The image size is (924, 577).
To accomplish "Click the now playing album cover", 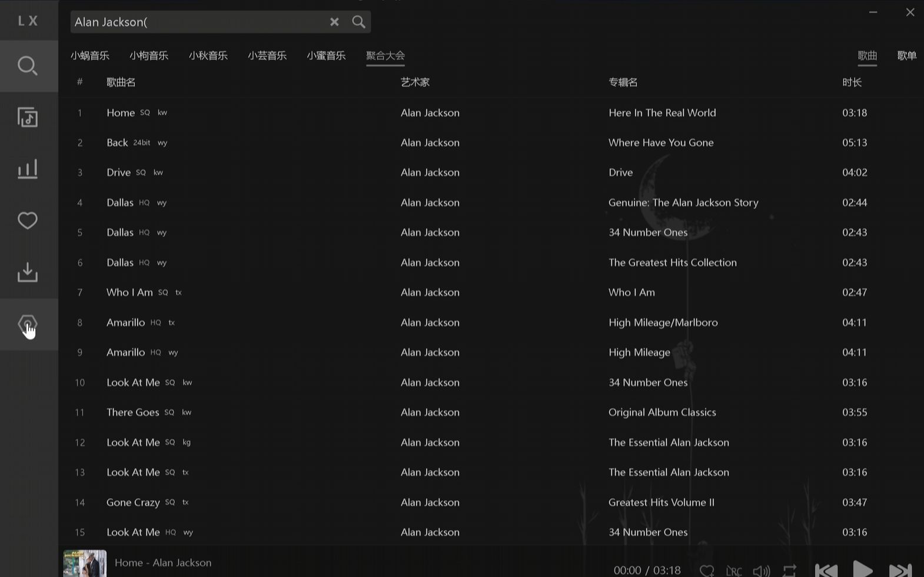I will coord(85,563).
